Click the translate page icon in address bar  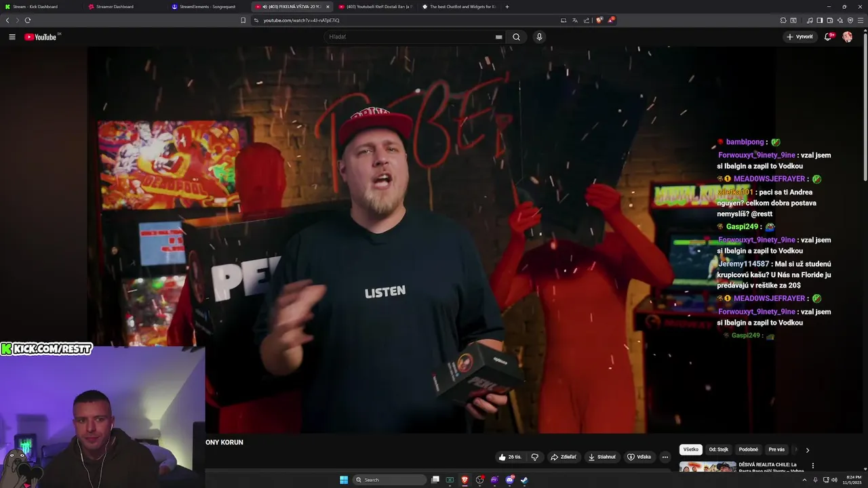(x=575, y=20)
